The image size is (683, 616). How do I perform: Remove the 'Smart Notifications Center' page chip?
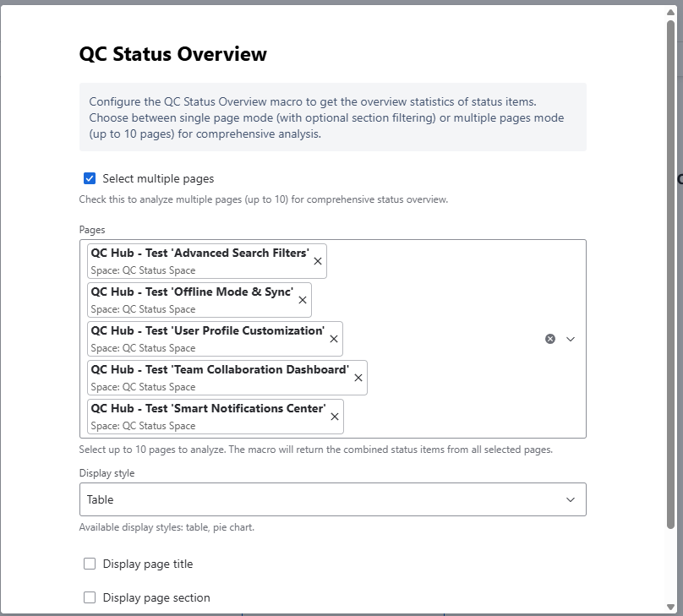pyautogui.click(x=334, y=416)
